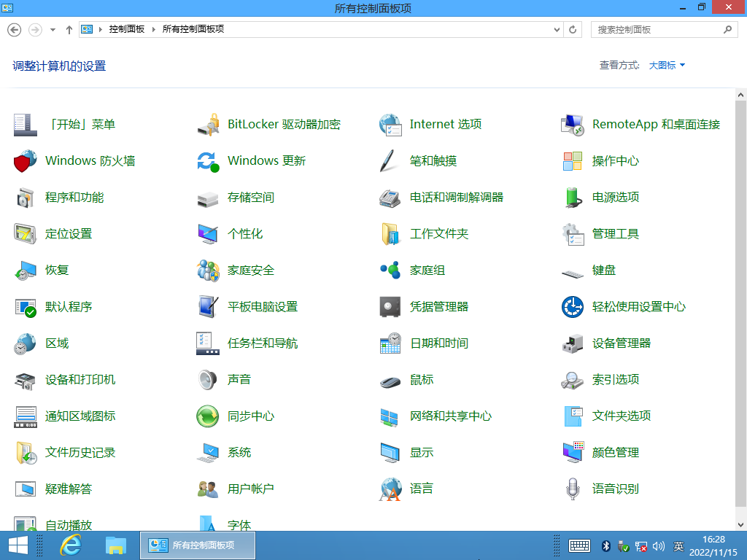Open the 轻松使用设置中心 icon
Viewport: 747px width, 560px height.
[x=573, y=307]
